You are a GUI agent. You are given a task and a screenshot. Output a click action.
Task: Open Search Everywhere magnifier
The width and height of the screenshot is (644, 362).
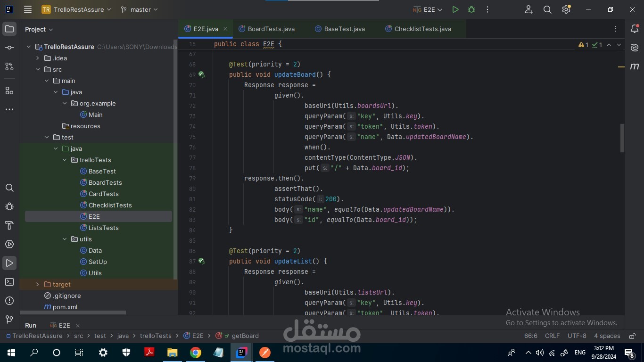pos(547,9)
